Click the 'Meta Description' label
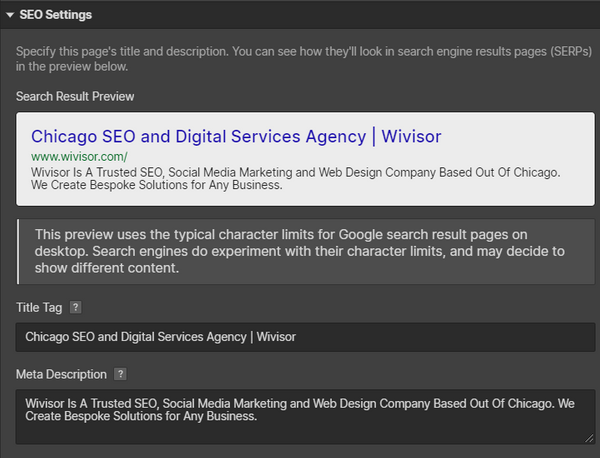 tap(61, 374)
